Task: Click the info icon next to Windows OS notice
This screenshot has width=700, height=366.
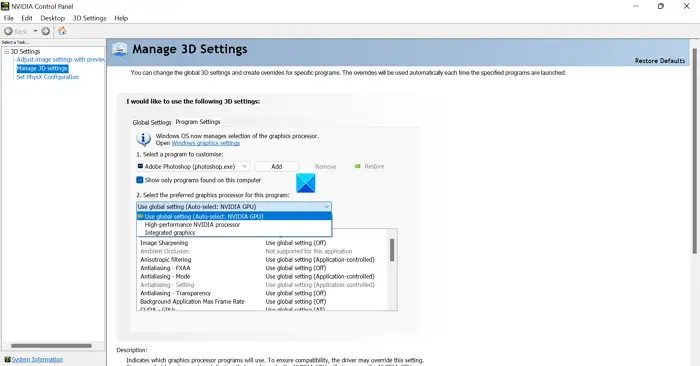Action: pos(143,139)
